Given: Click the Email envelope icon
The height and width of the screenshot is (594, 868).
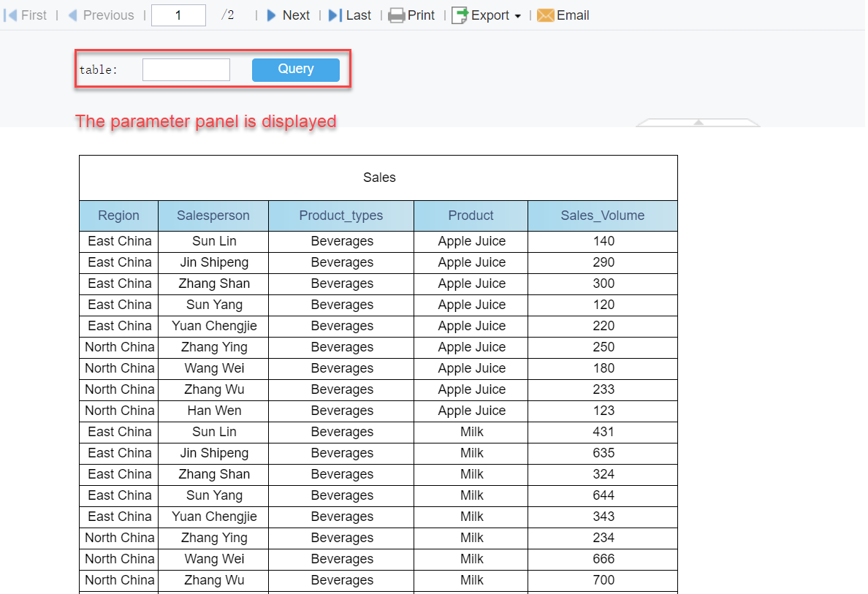Looking at the screenshot, I should [x=545, y=15].
